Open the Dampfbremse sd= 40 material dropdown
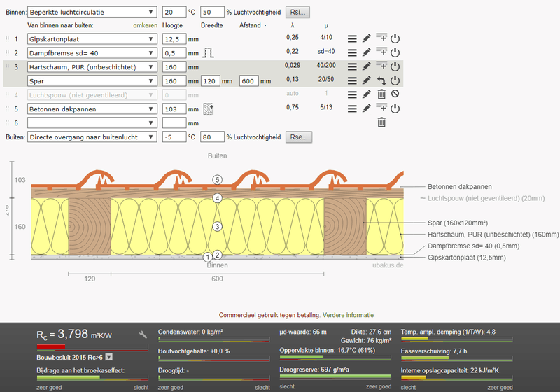This screenshot has height=392, width=560. pyautogui.click(x=92, y=52)
